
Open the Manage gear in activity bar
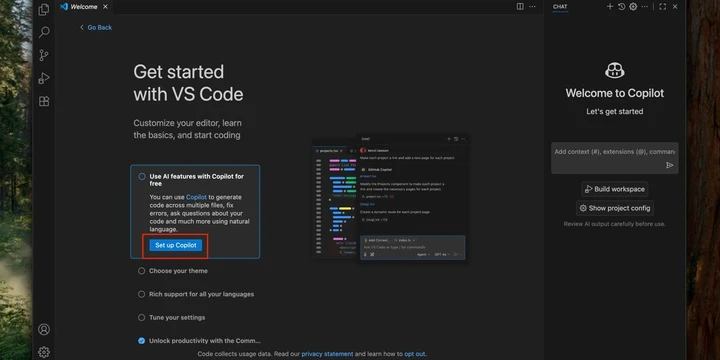point(44,352)
